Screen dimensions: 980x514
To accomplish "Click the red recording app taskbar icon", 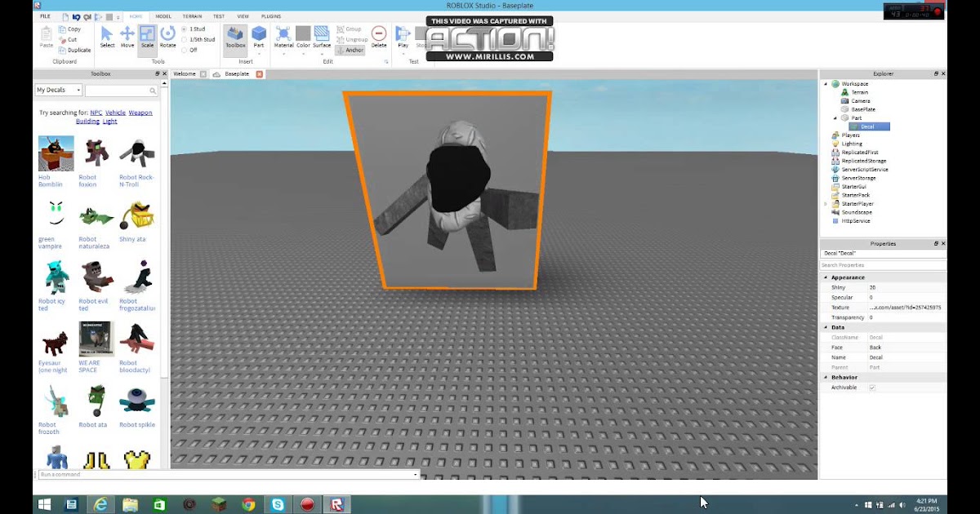I will (307, 504).
